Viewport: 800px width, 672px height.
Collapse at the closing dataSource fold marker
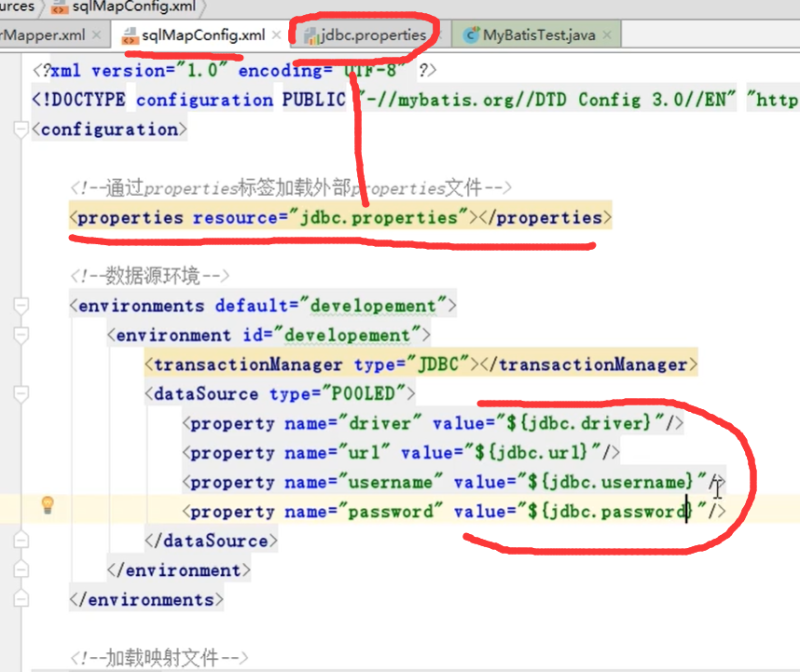click(x=21, y=541)
